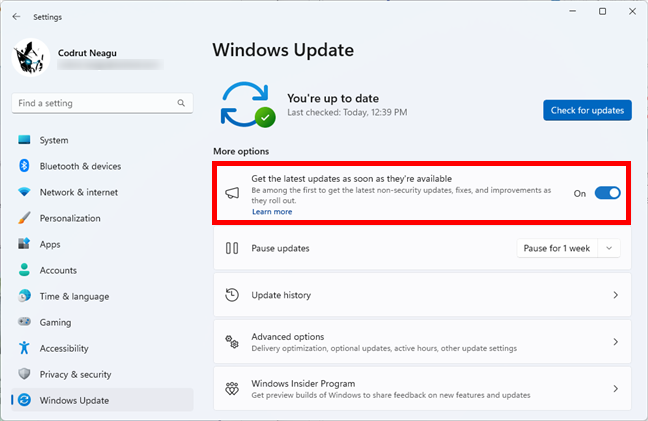Click the back arrow in Settings
The width and height of the screenshot is (648, 421).
(16, 17)
